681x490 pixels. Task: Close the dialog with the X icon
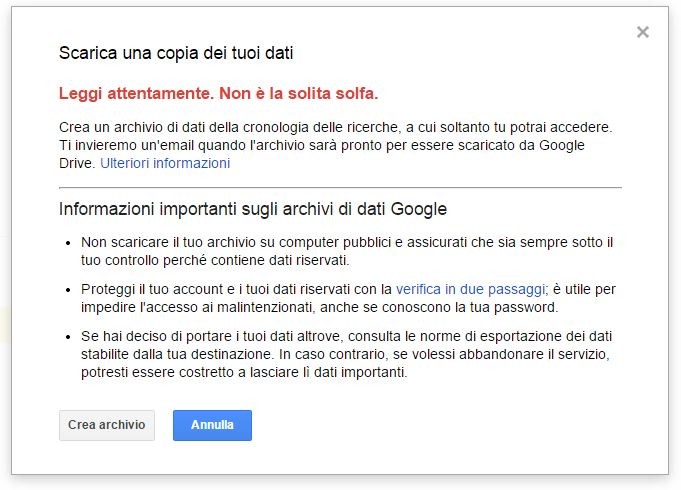tap(642, 32)
